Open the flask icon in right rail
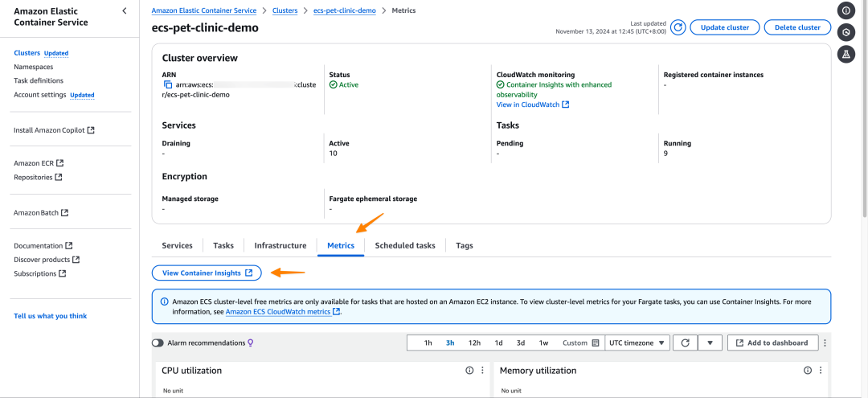The height and width of the screenshot is (398, 868). 845,54
